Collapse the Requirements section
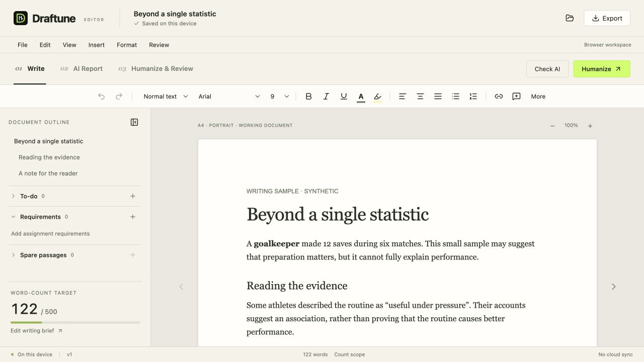 (x=13, y=217)
